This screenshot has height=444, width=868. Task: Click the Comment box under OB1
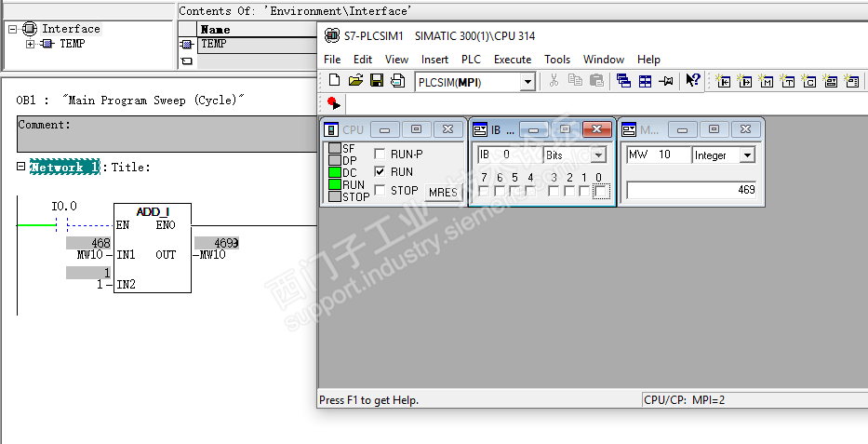167,134
